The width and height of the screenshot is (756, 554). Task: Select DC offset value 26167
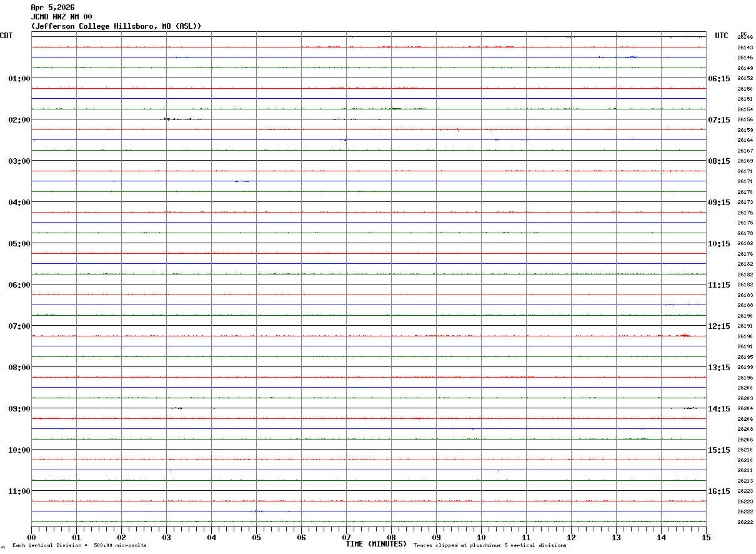[745, 151]
